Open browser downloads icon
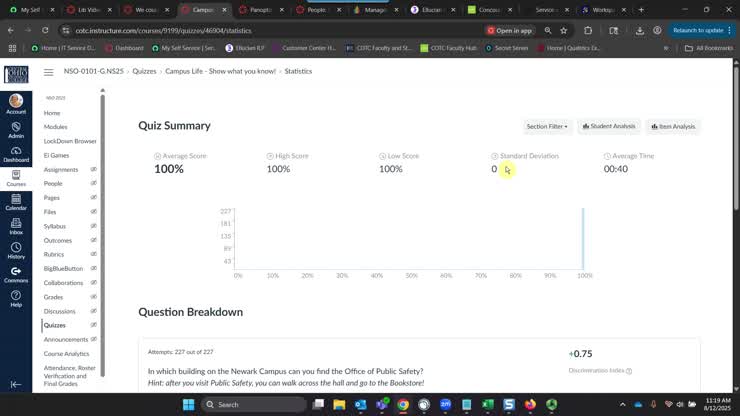 (639, 30)
